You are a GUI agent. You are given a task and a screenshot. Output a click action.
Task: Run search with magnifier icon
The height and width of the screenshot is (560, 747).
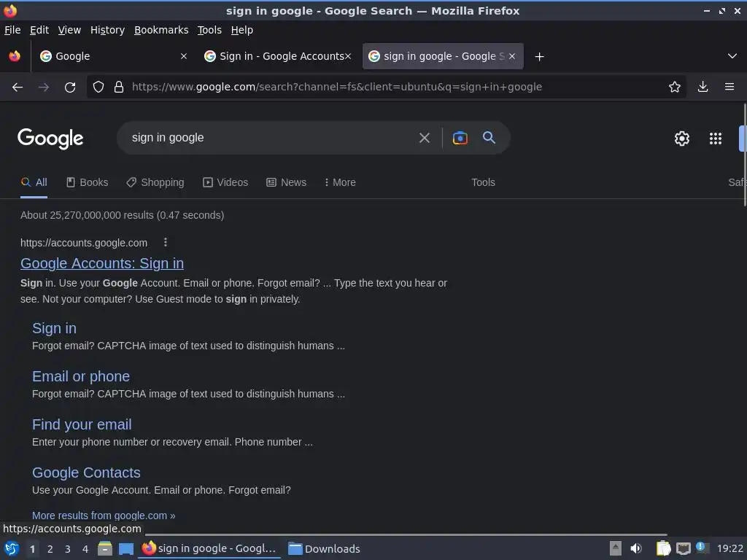pyautogui.click(x=489, y=138)
